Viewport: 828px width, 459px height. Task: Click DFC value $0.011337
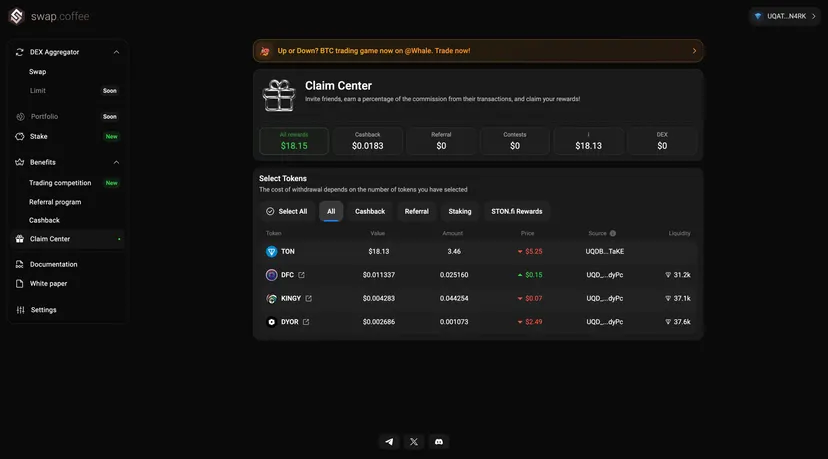(x=379, y=275)
